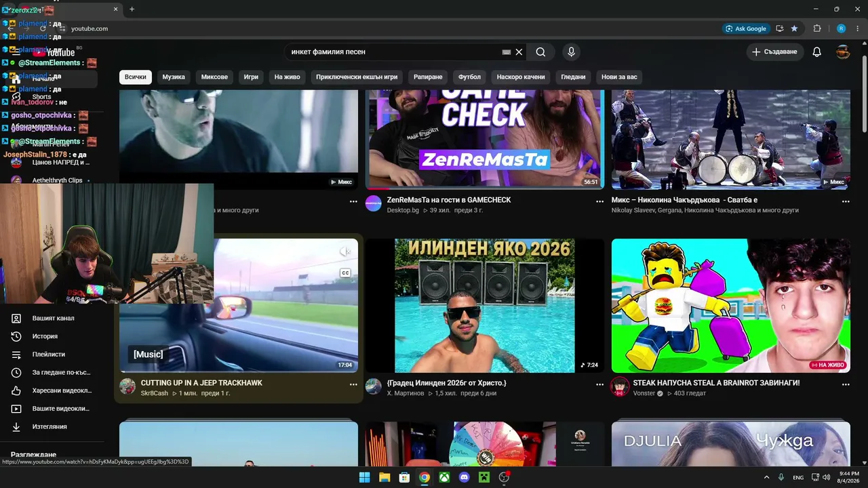868x488 pixels.
Task: Select the Всички filter chip
Action: tap(135, 77)
